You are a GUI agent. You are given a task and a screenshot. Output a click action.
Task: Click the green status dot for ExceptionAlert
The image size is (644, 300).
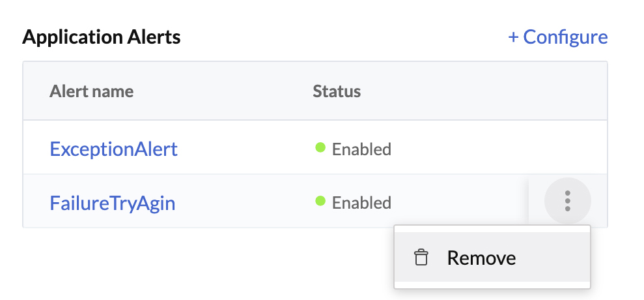[320, 148]
